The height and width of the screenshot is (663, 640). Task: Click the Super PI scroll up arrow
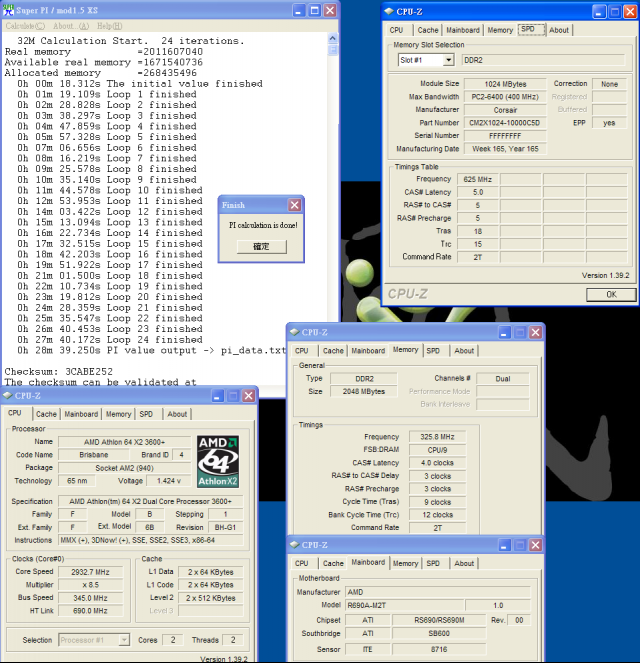(333, 38)
